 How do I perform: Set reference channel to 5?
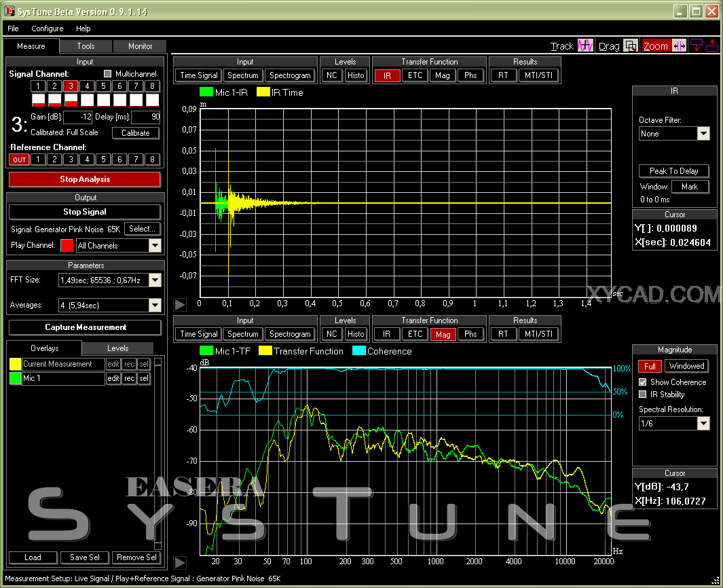103,160
